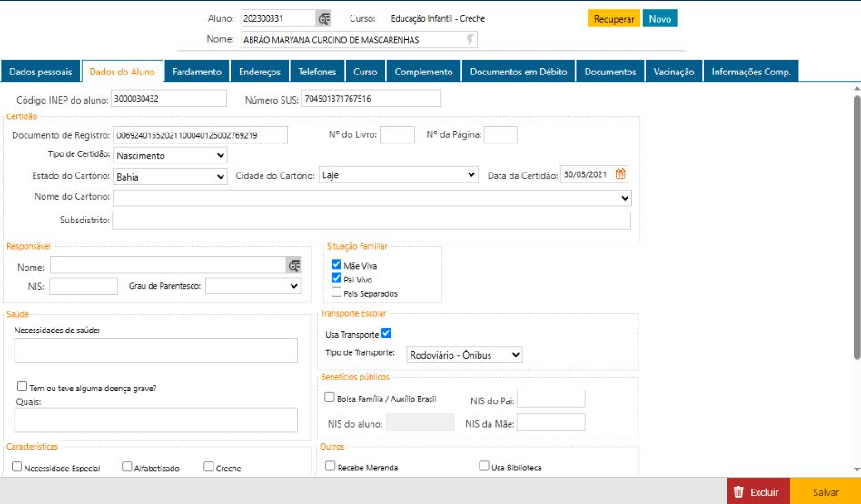Open the Tipo de Certidão dropdown
This screenshot has width=861, height=504.
point(171,155)
